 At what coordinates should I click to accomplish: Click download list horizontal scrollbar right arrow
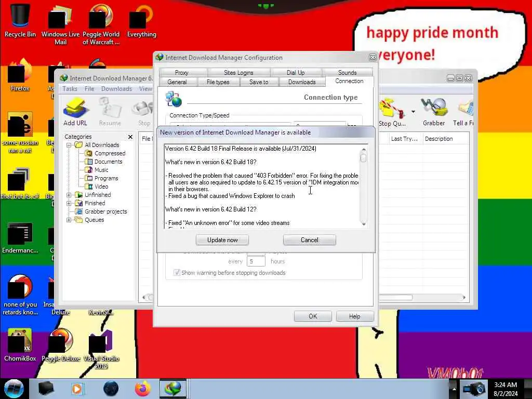coord(464,298)
